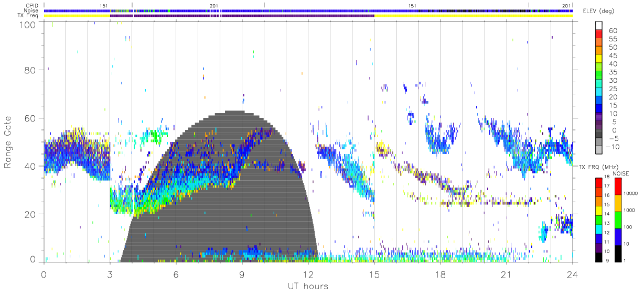Click the black 9 MHz frequency swatch
Image resolution: width=644 pixels, height=297 pixels.
pos(599,257)
